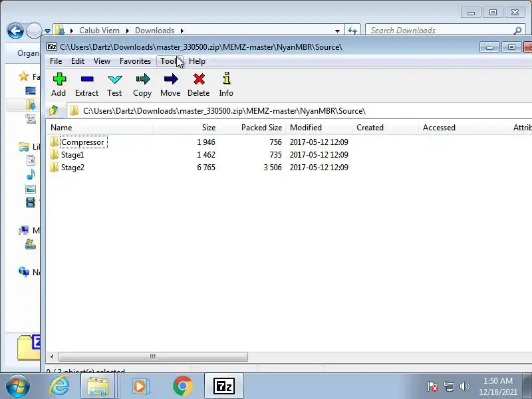Launch Google Chrome from taskbar
The height and width of the screenshot is (399, 532).
tap(182, 386)
